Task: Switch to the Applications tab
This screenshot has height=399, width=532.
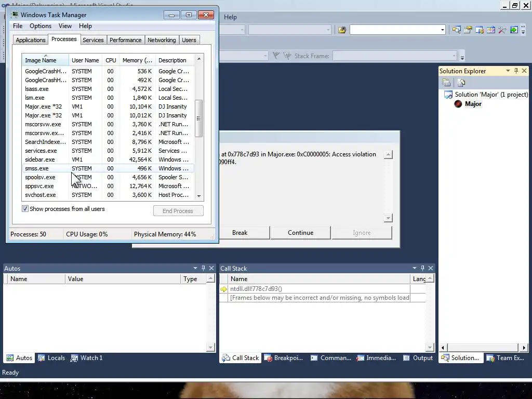Action: pyautogui.click(x=31, y=40)
